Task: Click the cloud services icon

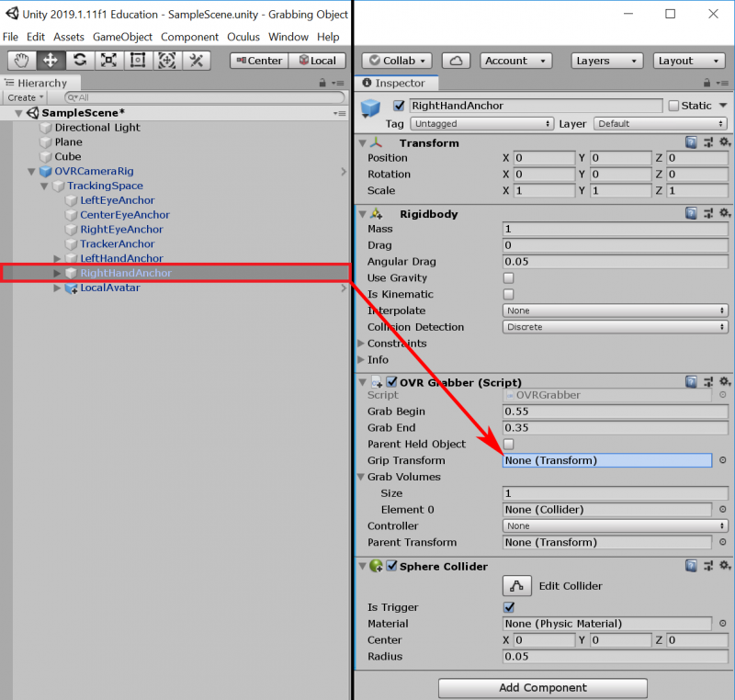Action: [456, 61]
